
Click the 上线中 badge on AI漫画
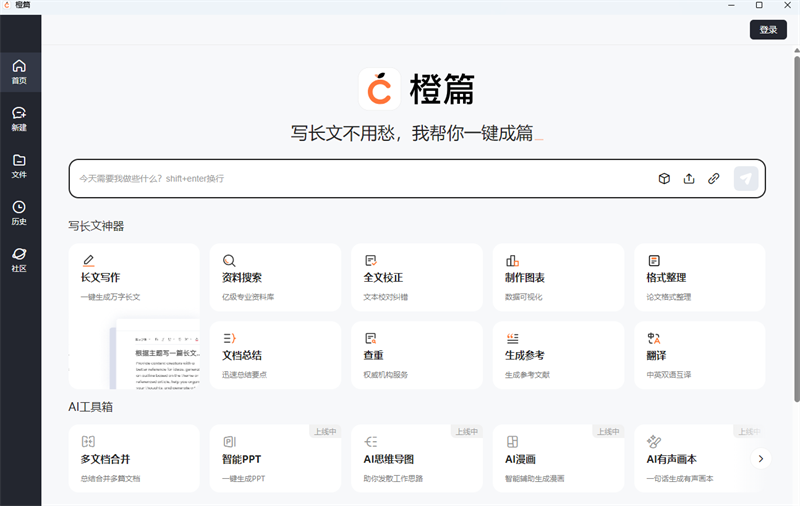[608, 432]
